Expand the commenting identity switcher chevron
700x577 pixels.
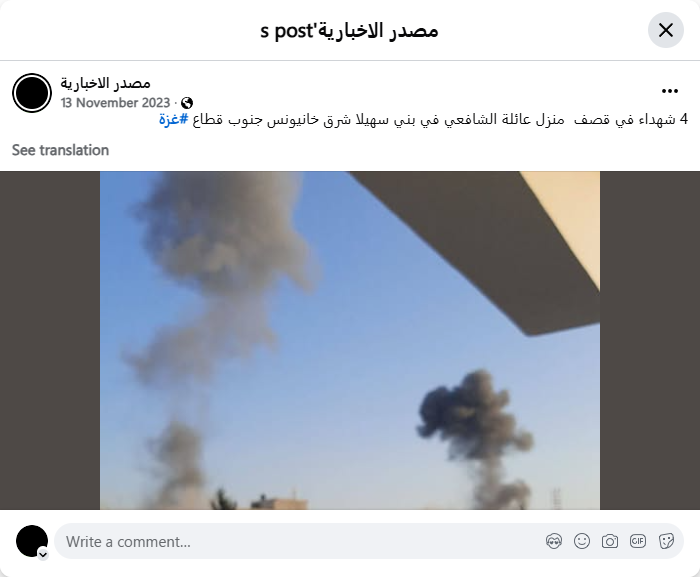(43, 555)
